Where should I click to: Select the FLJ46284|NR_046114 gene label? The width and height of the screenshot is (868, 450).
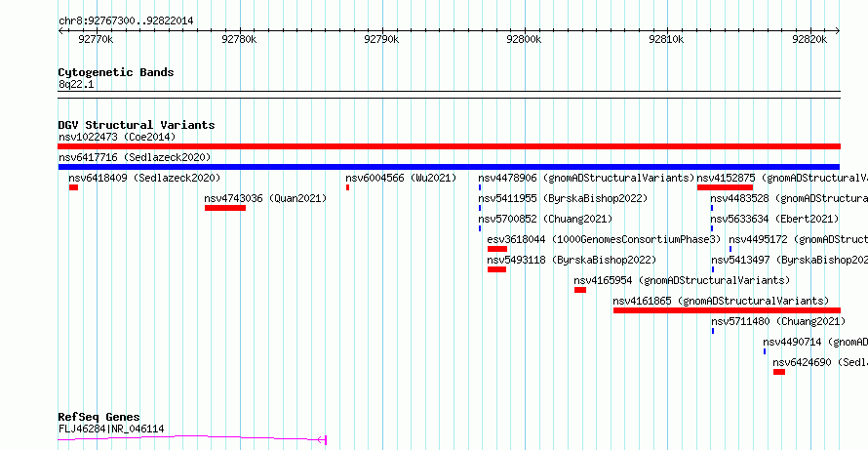pos(111,429)
